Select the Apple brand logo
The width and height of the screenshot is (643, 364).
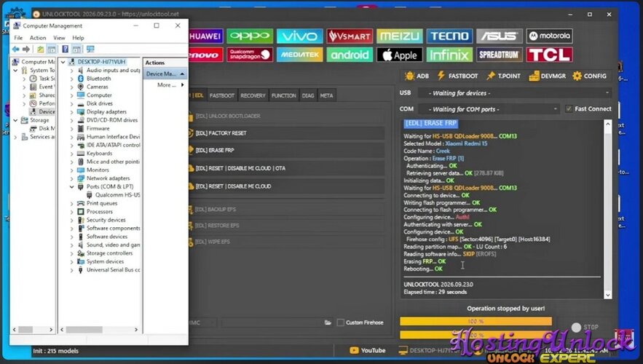point(399,55)
